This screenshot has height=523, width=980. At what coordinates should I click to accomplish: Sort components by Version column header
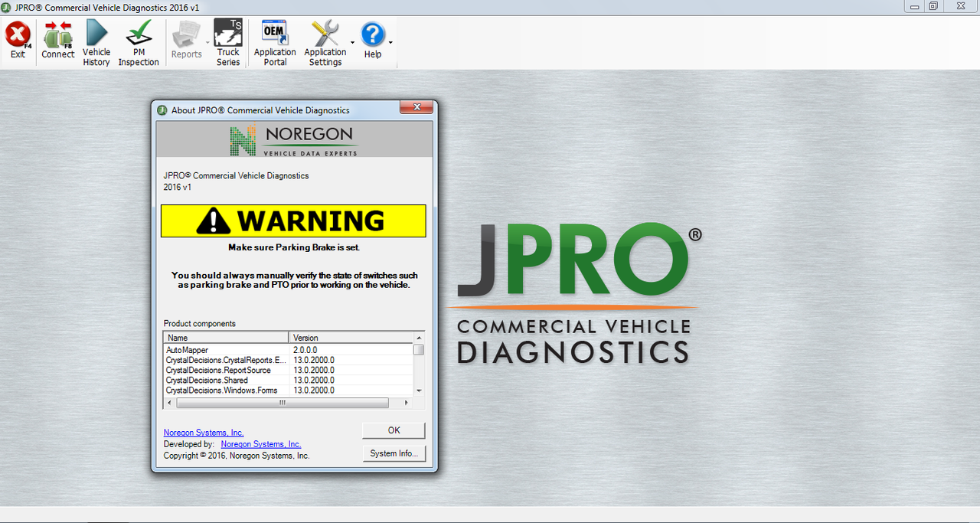point(351,338)
